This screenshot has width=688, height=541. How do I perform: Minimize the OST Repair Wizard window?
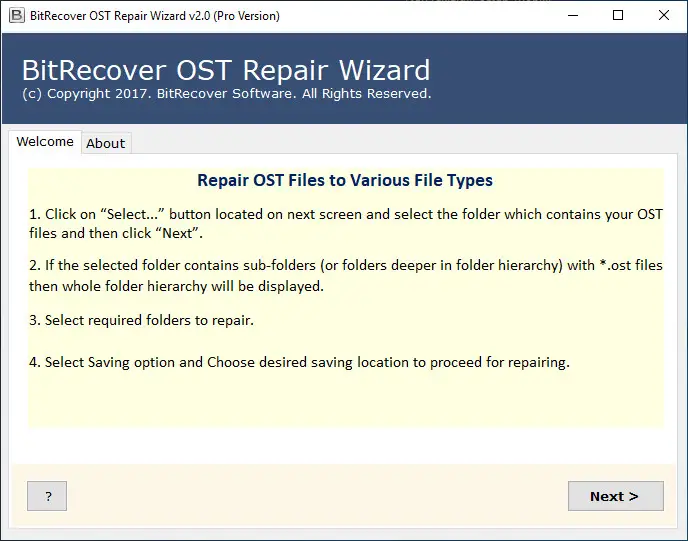(573, 16)
